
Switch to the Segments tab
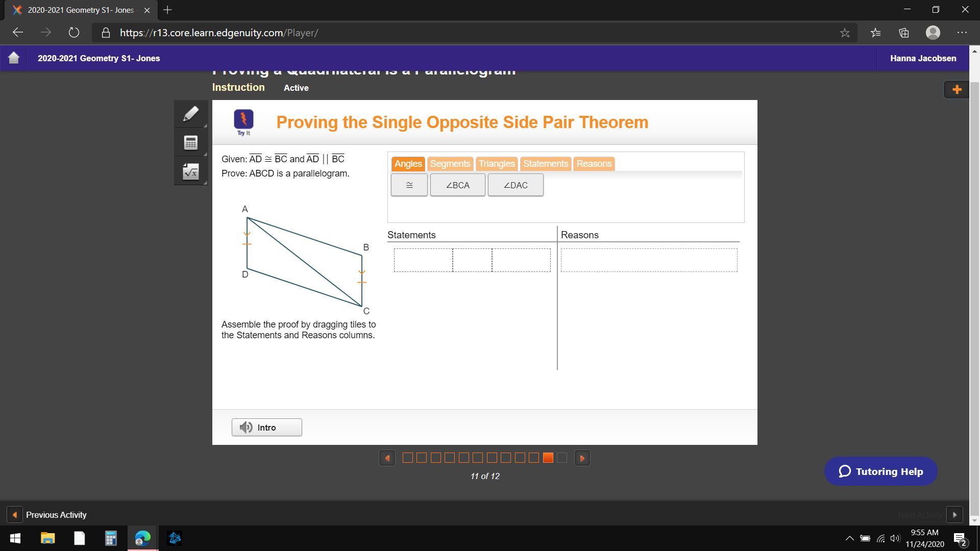click(x=450, y=164)
